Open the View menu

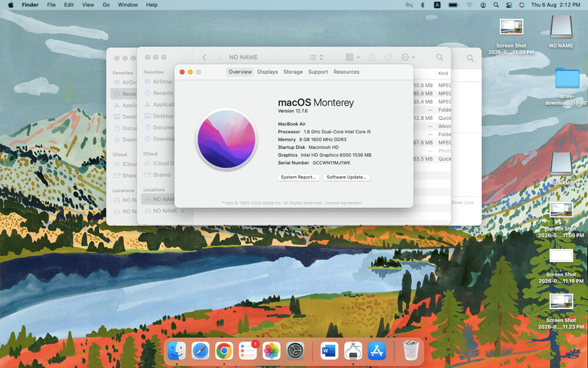tap(88, 5)
